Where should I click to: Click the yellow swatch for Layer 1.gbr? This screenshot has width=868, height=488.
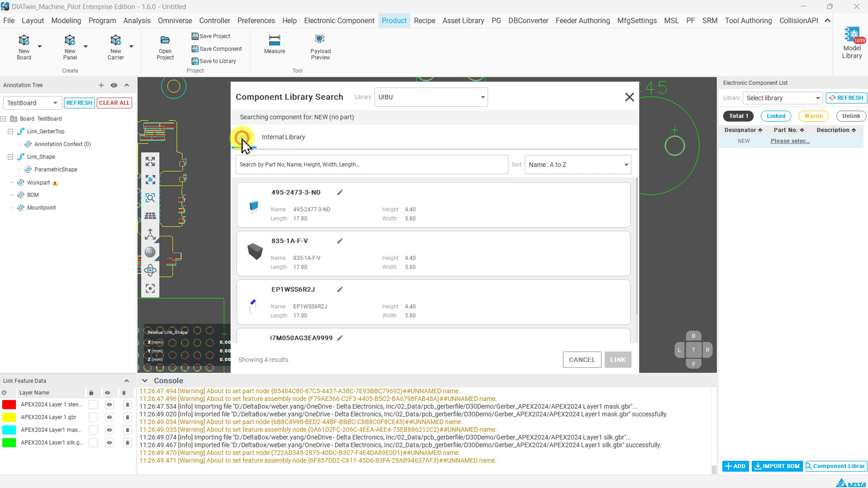[x=9, y=417]
